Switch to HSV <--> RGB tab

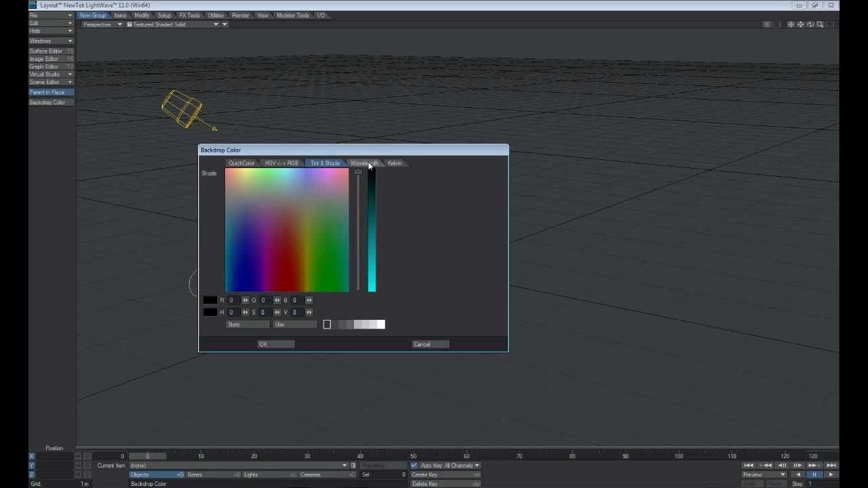coord(281,163)
